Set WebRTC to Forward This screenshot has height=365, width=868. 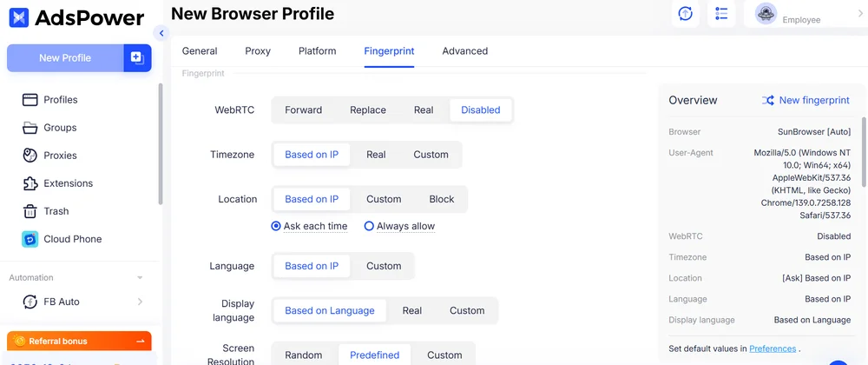coord(303,110)
